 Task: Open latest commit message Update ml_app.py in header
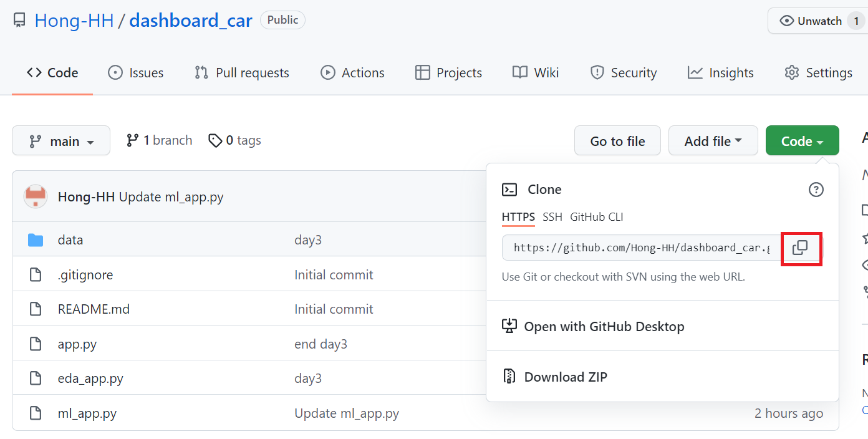coord(171,197)
